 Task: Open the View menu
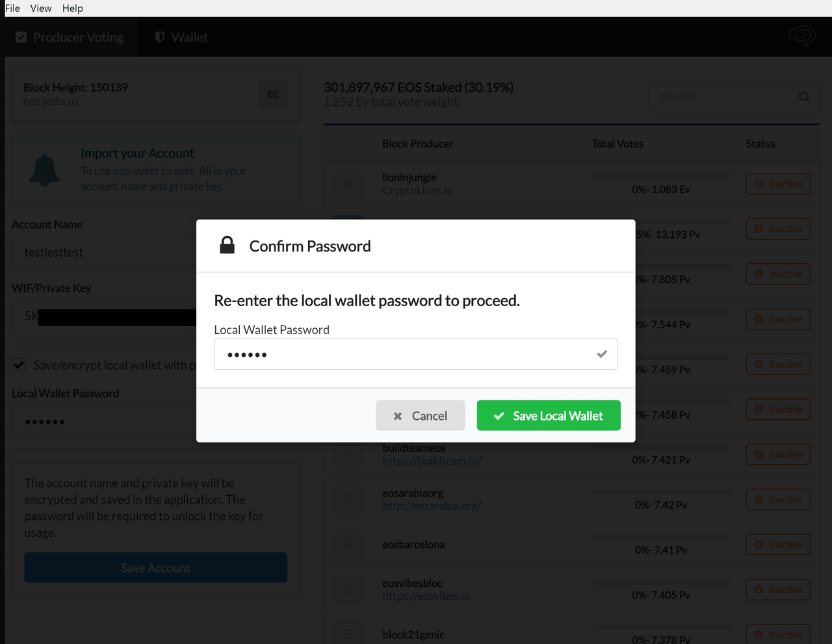point(41,8)
